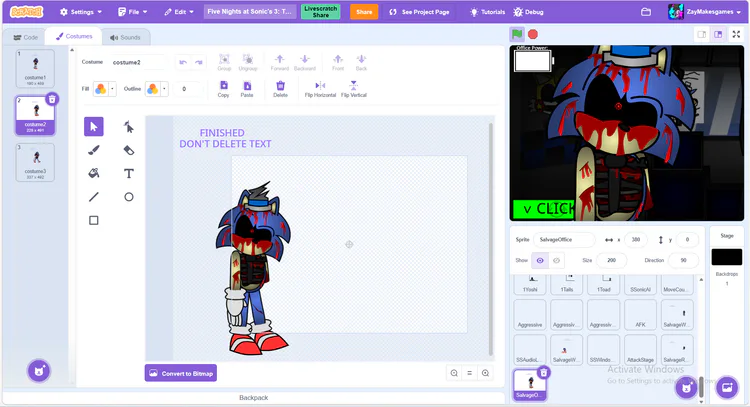Click the Redo arrow icon
Screen dimensions: 750x407
[199, 62]
